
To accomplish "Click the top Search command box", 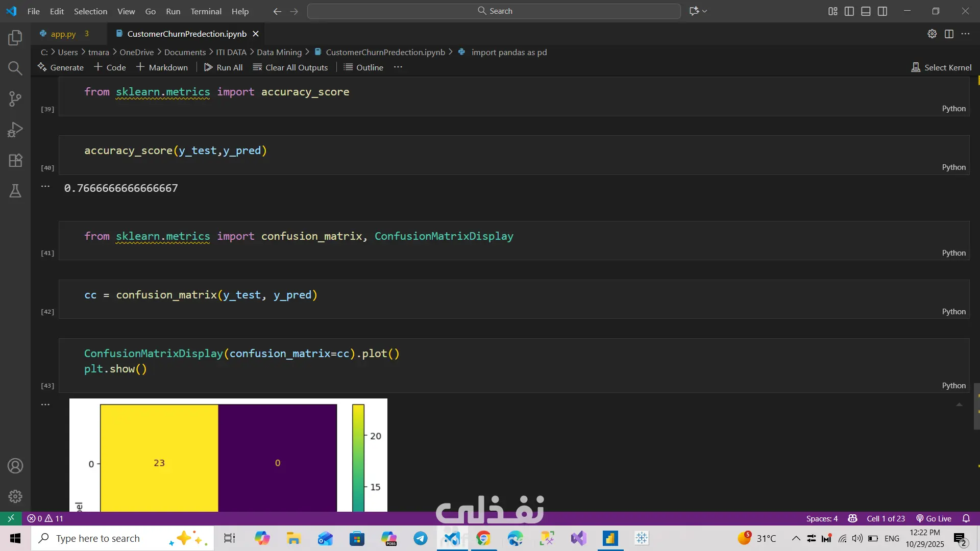I will (494, 11).
